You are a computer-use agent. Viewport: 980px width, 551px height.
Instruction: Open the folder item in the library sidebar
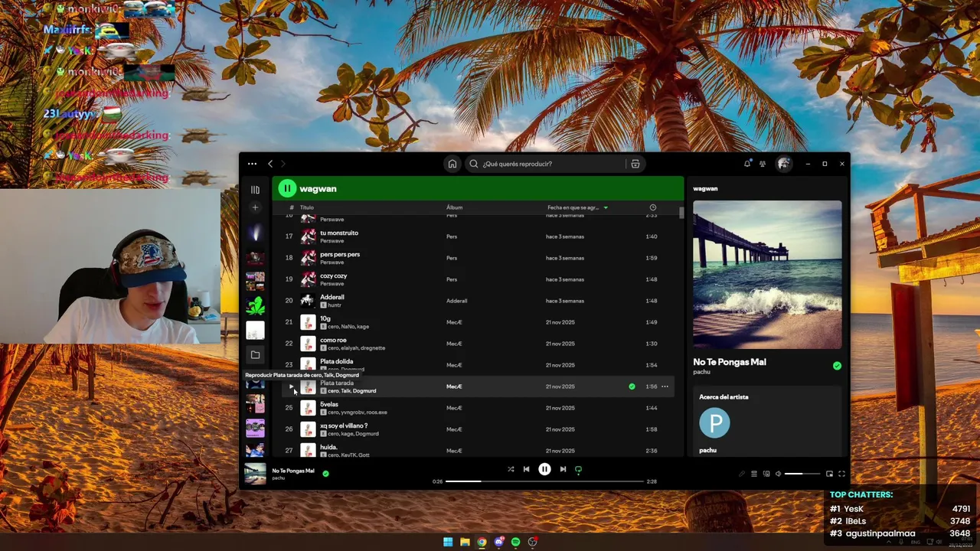[x=255, y=354]
